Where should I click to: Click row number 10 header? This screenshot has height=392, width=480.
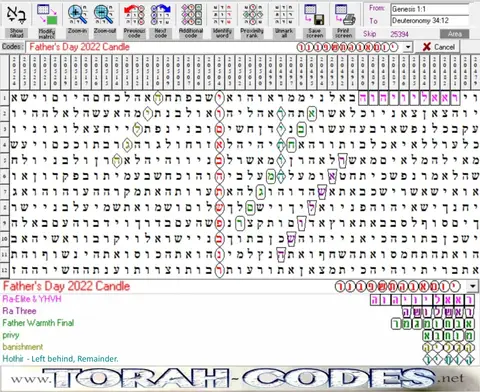(4, 239)
